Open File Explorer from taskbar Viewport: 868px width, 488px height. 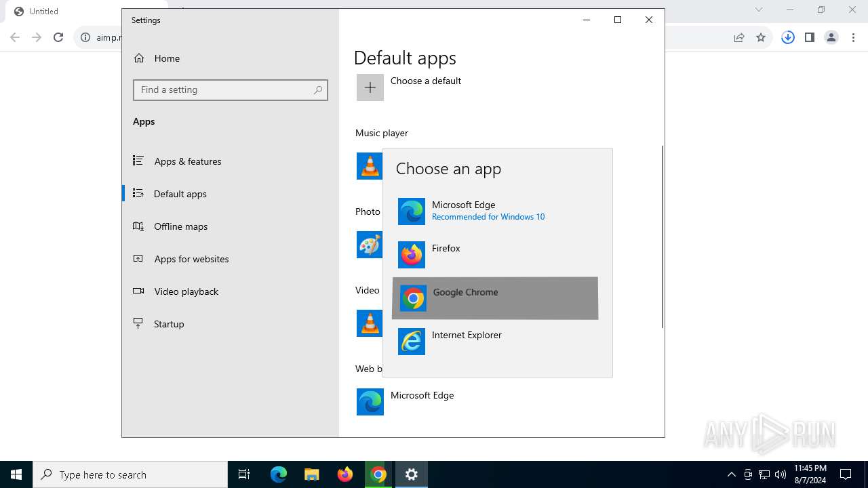point(312,474)
